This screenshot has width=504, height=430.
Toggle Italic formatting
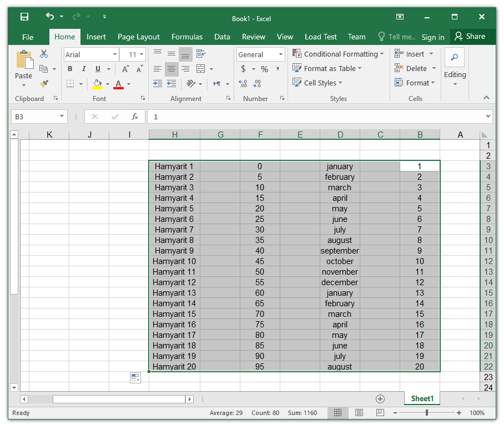[84, 69]
